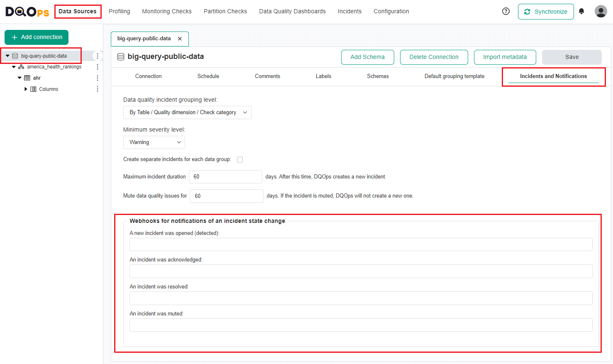
Task: Open the help question mark icon
Action: 506,11
